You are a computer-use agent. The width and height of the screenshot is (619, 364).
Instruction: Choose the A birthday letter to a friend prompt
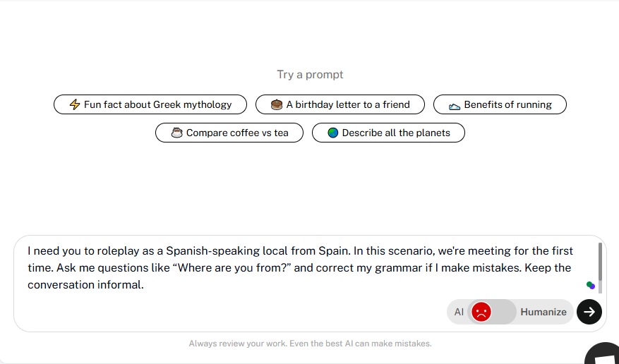(x=340, y=104)
